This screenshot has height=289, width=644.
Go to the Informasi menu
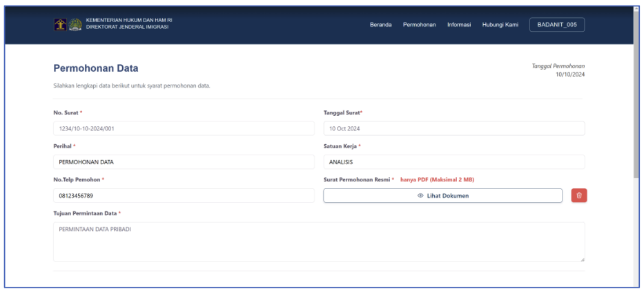point(458,25)
